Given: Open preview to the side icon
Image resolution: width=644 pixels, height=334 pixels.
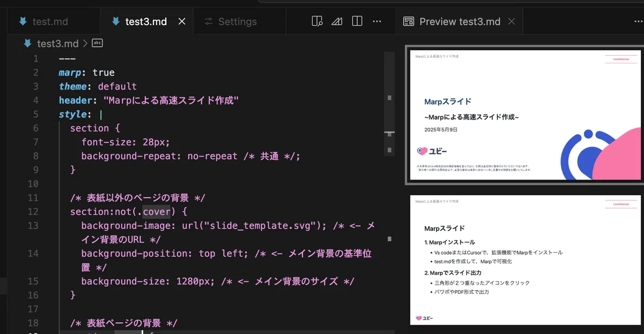Looking at the screenshot, I should tap(317, 21).
